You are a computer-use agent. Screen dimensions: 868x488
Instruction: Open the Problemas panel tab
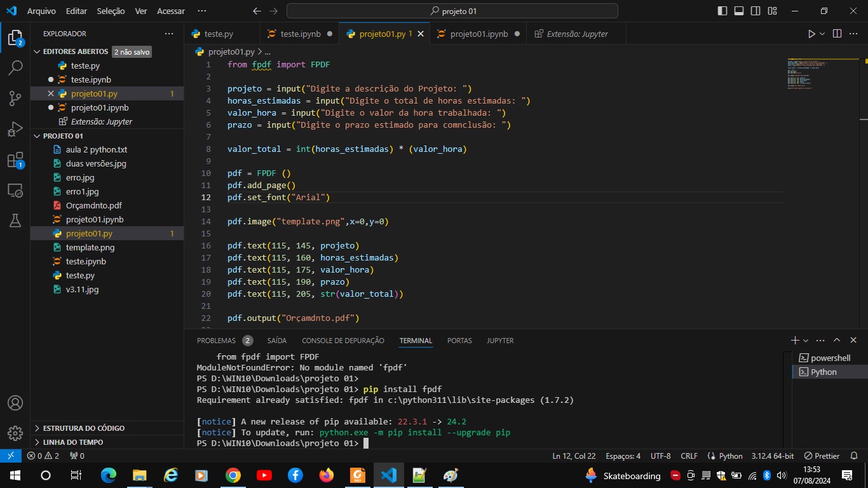216,341
